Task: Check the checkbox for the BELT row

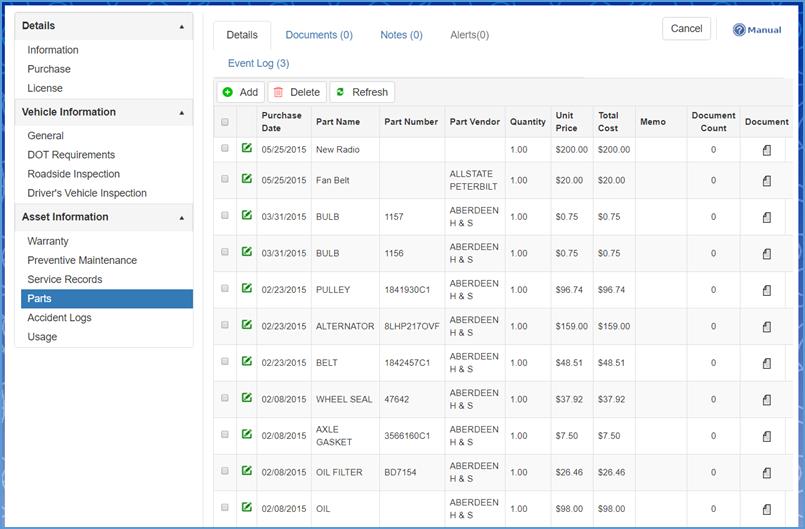Action: click(x=225, y=363)
